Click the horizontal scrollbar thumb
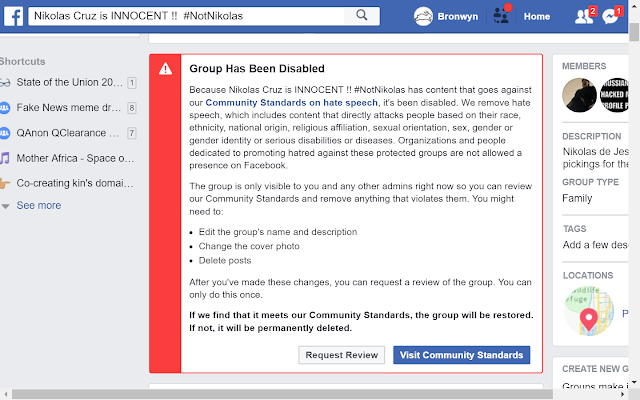The height and width of the screenshot is (400, 640). [x=282, y=394]
